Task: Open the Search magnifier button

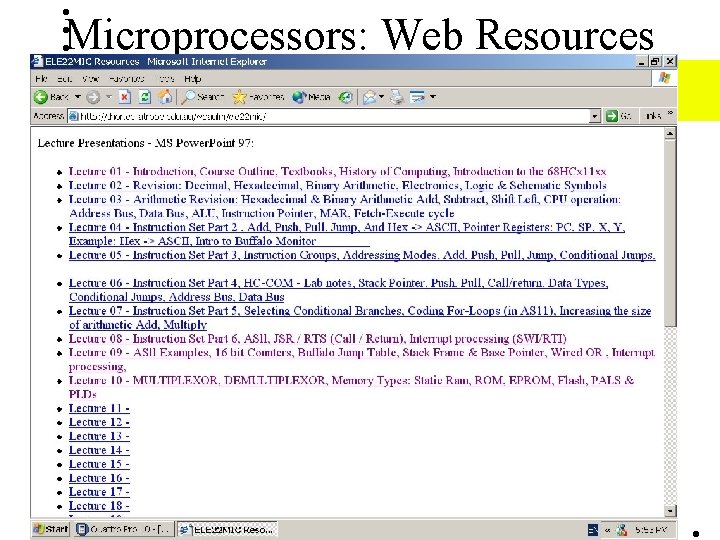Action: pyautogui.click(x=202, y=97)
